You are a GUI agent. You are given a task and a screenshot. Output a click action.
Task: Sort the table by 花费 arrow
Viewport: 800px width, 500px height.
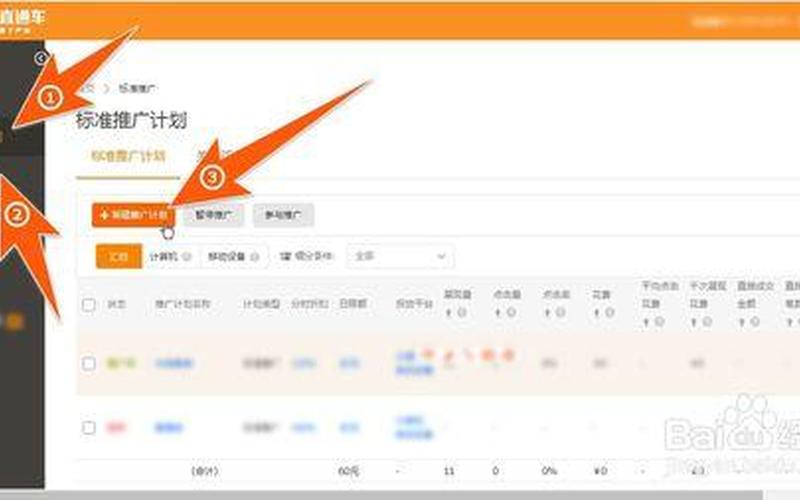(x=597, y=312)
